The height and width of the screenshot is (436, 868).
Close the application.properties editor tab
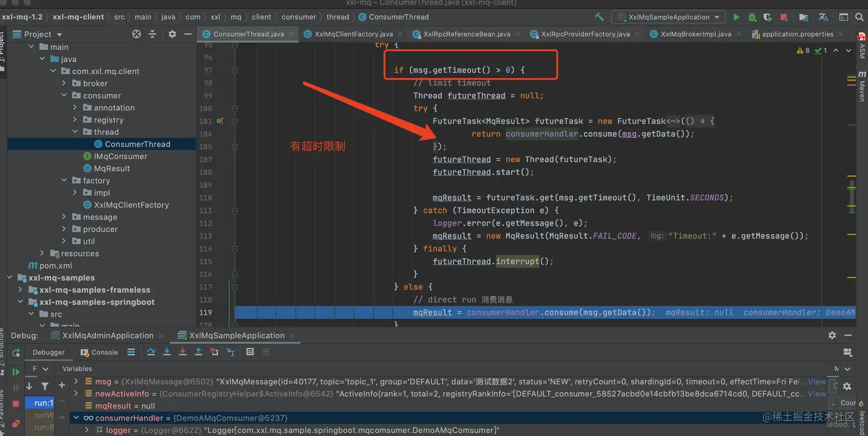point(840,34)
